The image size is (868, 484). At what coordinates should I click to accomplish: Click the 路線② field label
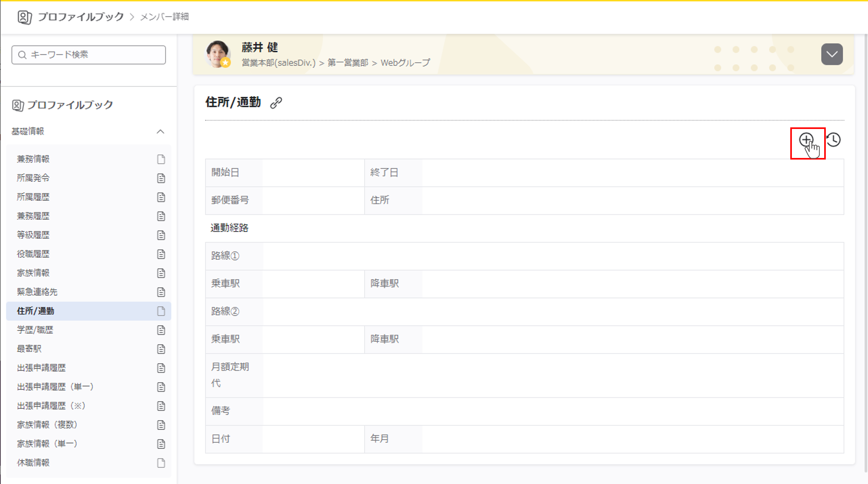pyautogui.click(x=225, y=311)
